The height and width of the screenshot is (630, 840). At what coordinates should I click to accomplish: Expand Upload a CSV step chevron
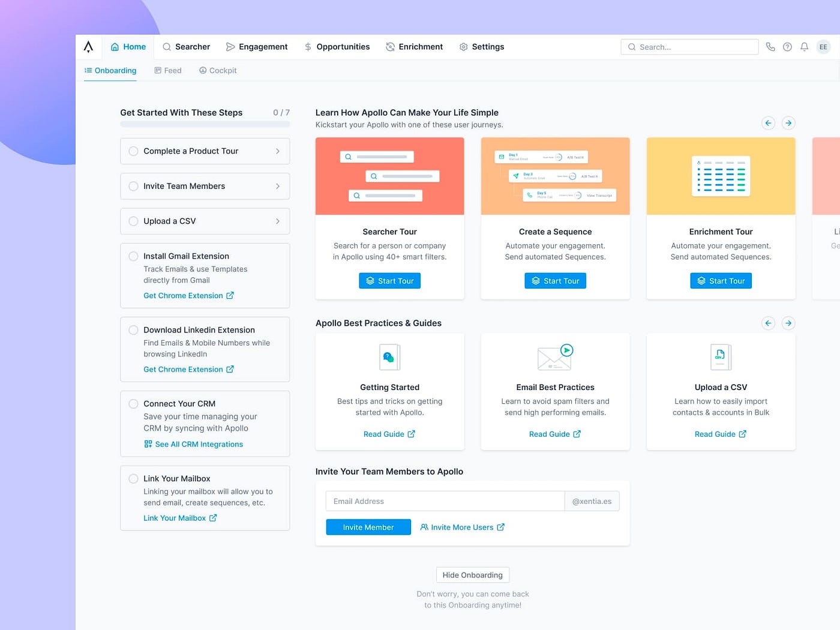(x=277, y=221)
